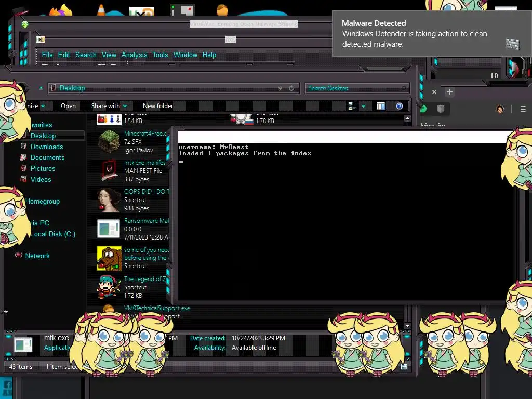Viewport: 532px width, 399px height.
Task: Select Desktop in the navigation pane
Action: 43,136
